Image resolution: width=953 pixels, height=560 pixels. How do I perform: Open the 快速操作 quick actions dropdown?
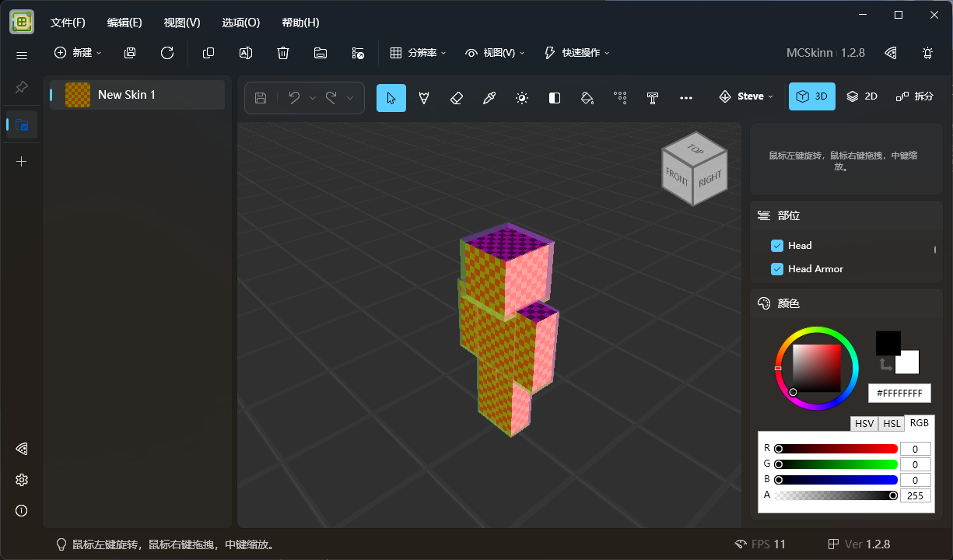576,53
